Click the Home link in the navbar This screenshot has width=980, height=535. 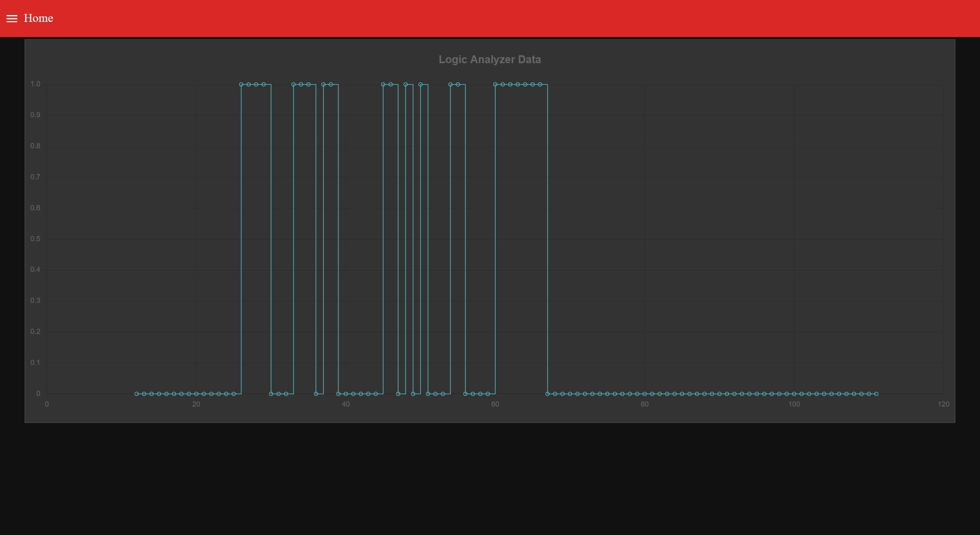(38, 18)
